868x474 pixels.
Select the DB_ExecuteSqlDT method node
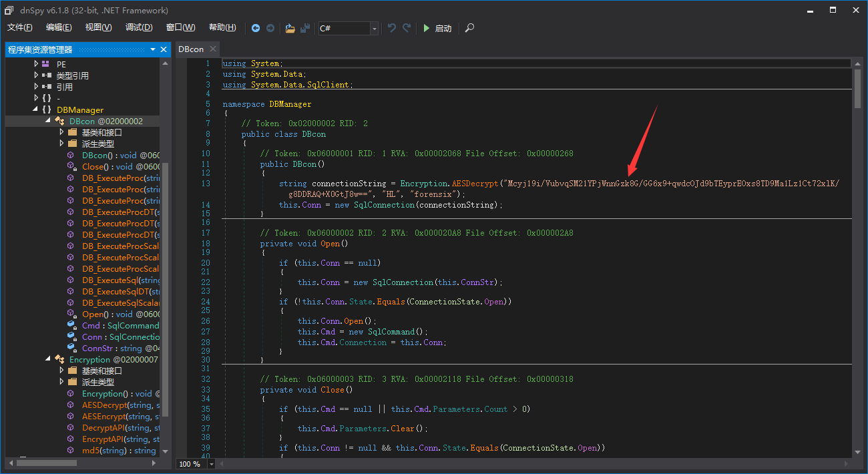(x=121, y=291)
